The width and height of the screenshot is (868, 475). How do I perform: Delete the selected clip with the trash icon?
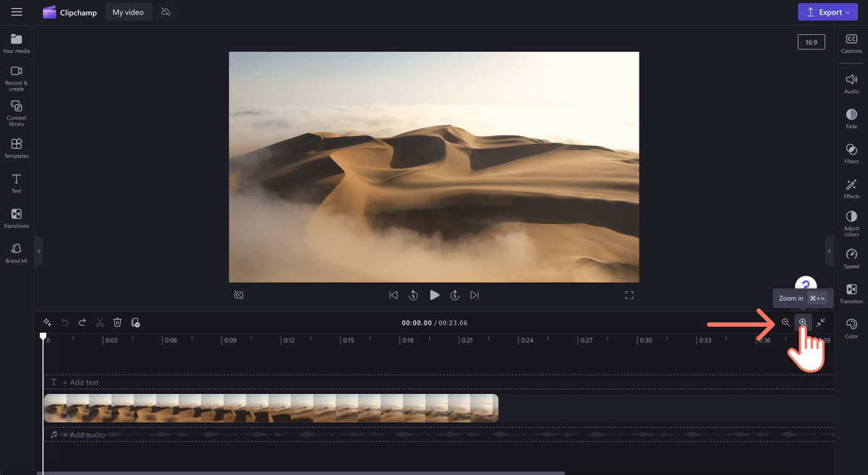click(117, 322)
